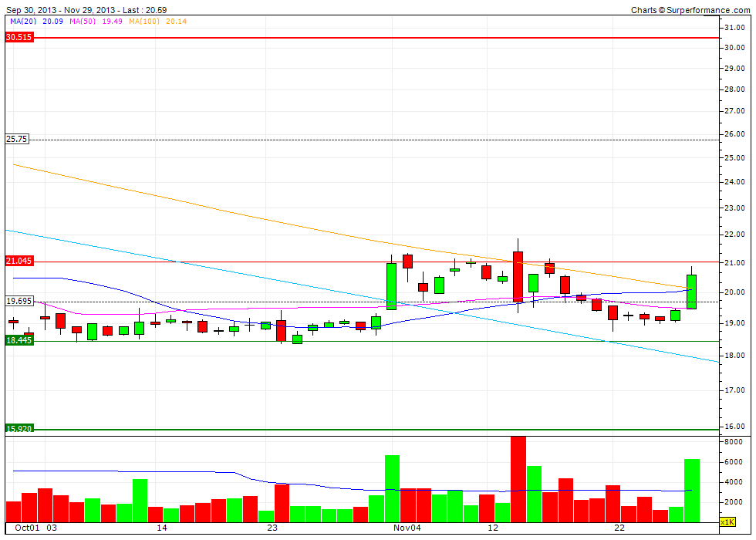Select the 25.75 dashed level label
The image size is (756, 540).
click(17, 140)
